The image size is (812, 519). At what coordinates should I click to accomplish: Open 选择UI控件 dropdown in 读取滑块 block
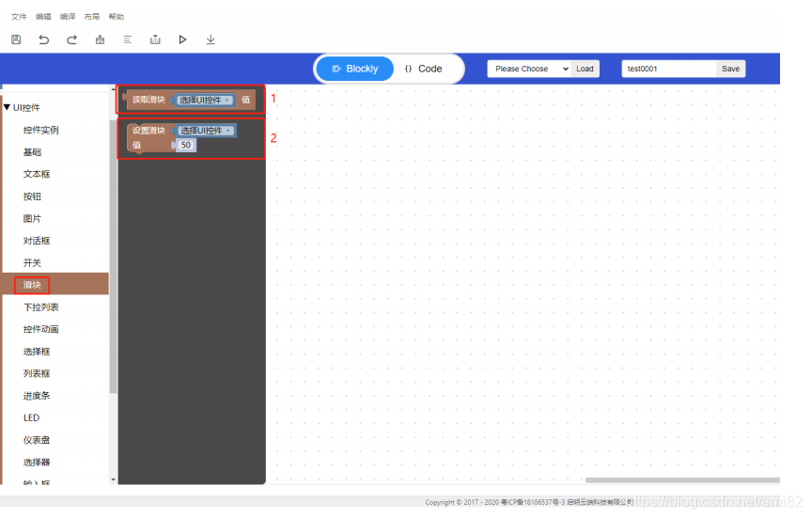[x=205, y=100]
